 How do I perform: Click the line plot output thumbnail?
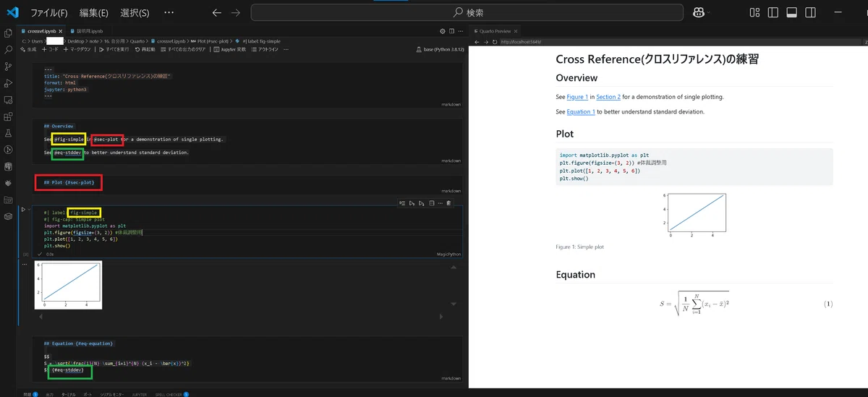click(68, 285)
